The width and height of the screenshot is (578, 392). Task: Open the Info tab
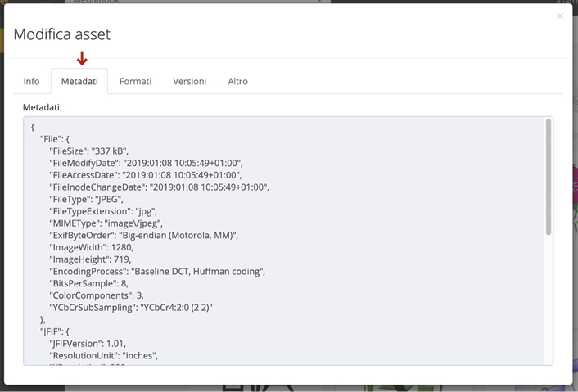coord(31,81)
